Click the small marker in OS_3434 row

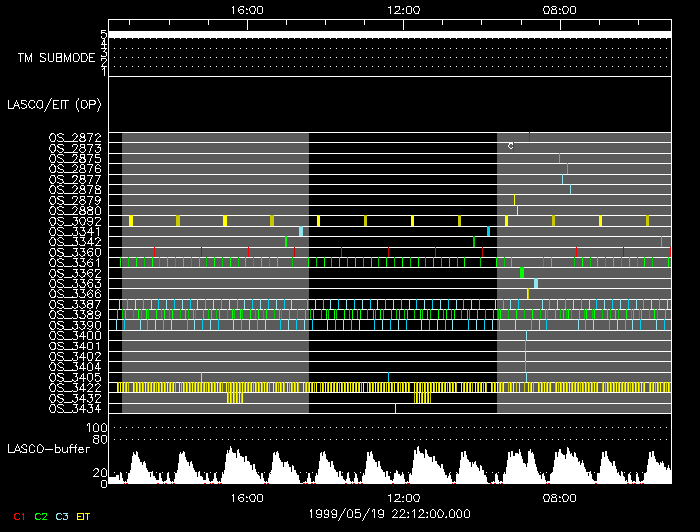coord(395,408)
